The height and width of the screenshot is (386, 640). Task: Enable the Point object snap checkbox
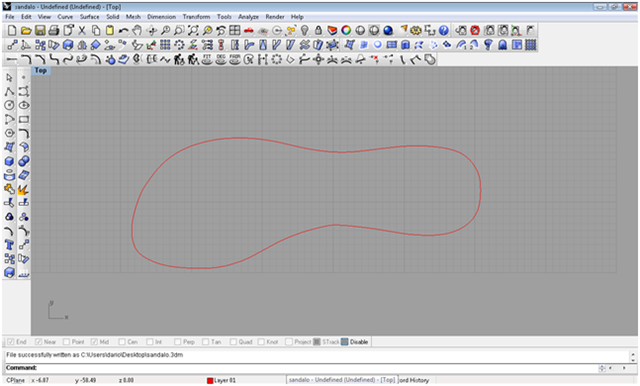point(67,342)
